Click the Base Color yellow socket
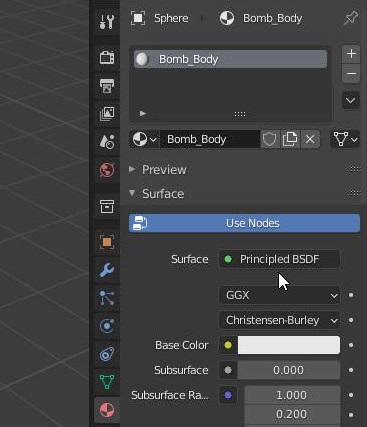This screenshot has width=367, height=427. [228, 345]
